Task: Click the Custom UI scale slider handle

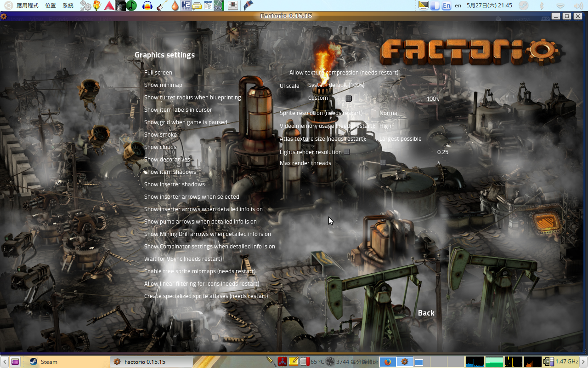Action: (x=349, y=98)
